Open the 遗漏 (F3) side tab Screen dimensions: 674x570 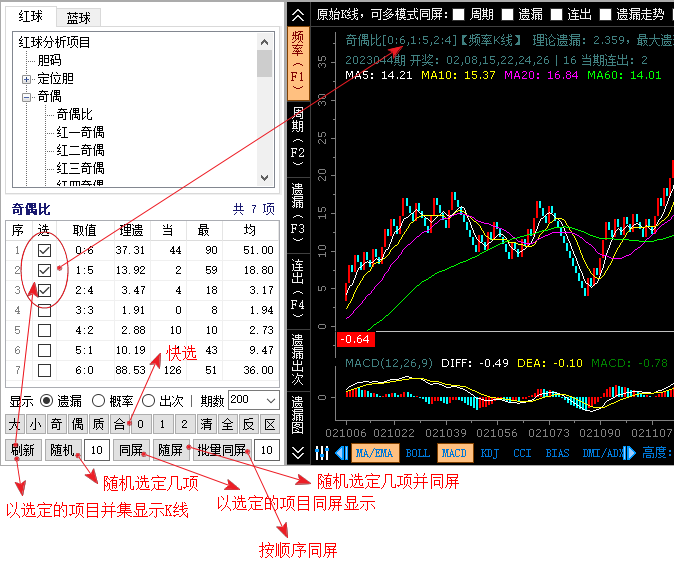pos(298,207)
